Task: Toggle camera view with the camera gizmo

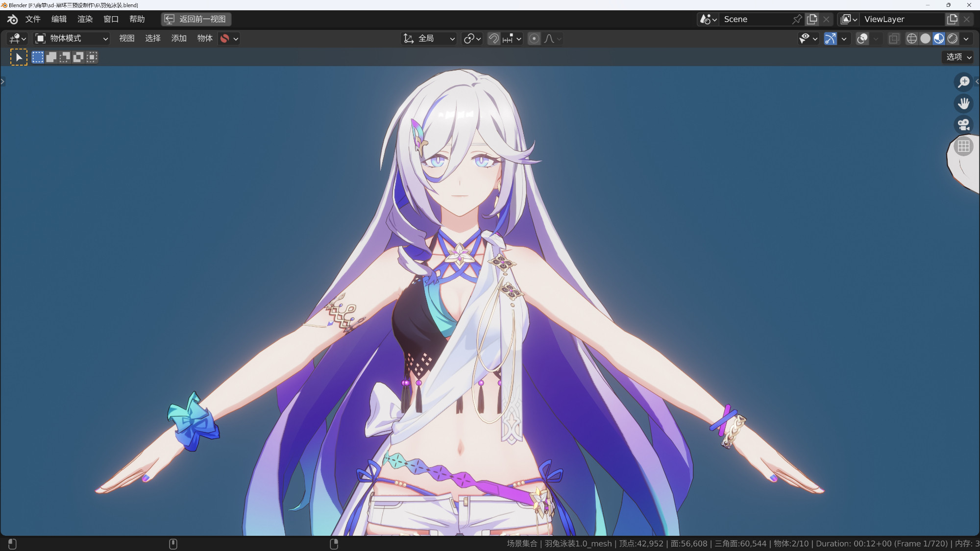Action: pos(963,124)
